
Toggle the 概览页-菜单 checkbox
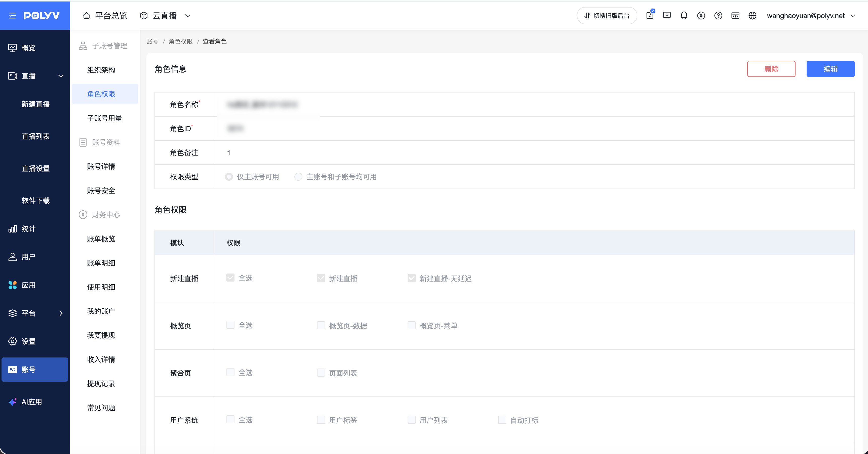point(411,325)
